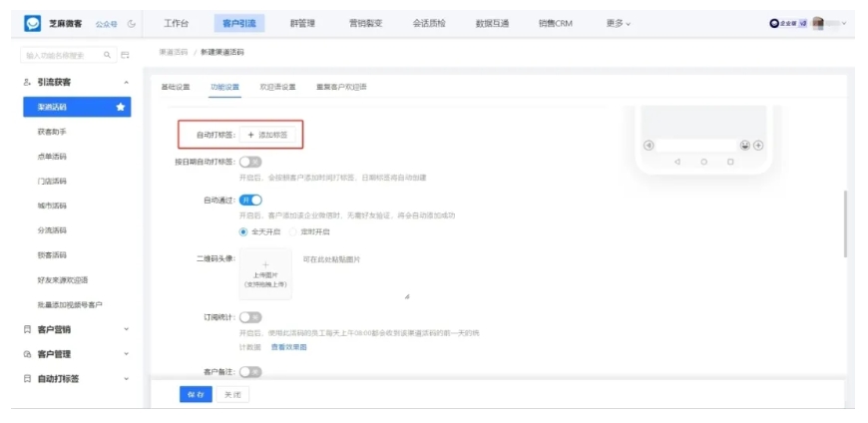Screen dimensions: 868x423
Task: Open 销售CRM in top navigation
Action: tap(556, 23)
